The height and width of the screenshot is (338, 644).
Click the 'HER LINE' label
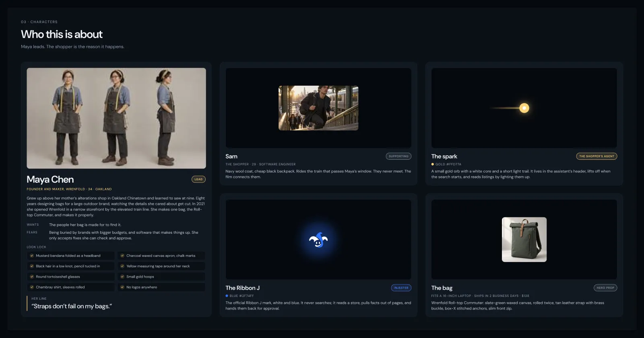(x=39, y=299)
